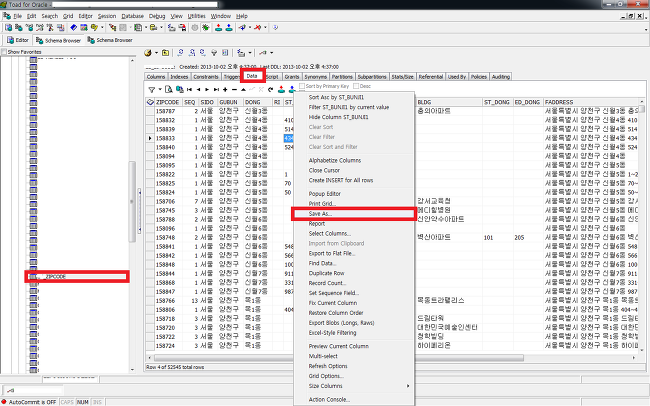Click the edit record triangle icon
Image resolution: width=650 pixels, height=406 pixels.
[x=243, y=89]
